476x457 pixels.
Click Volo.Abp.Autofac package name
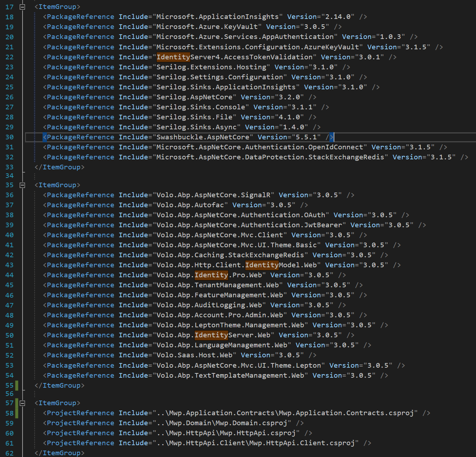pyautogui.click(x=190, y=205)
